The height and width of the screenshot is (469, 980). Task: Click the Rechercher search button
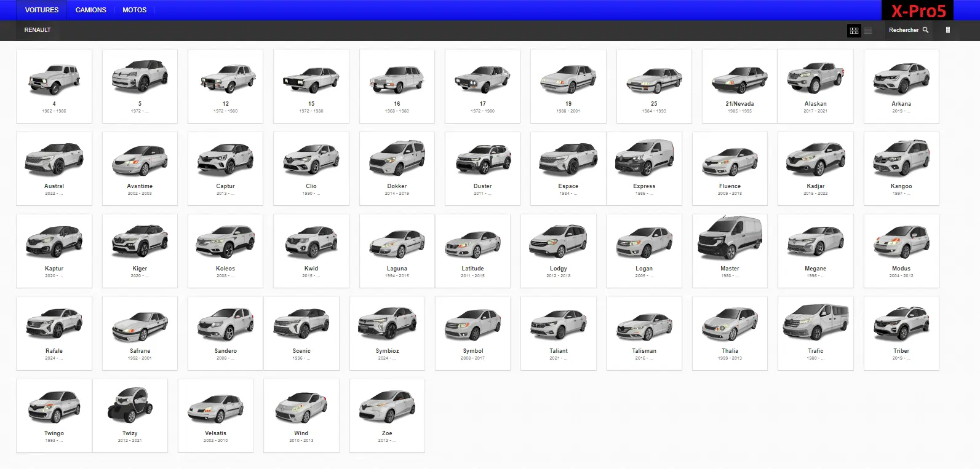click(x=909, y=30)
